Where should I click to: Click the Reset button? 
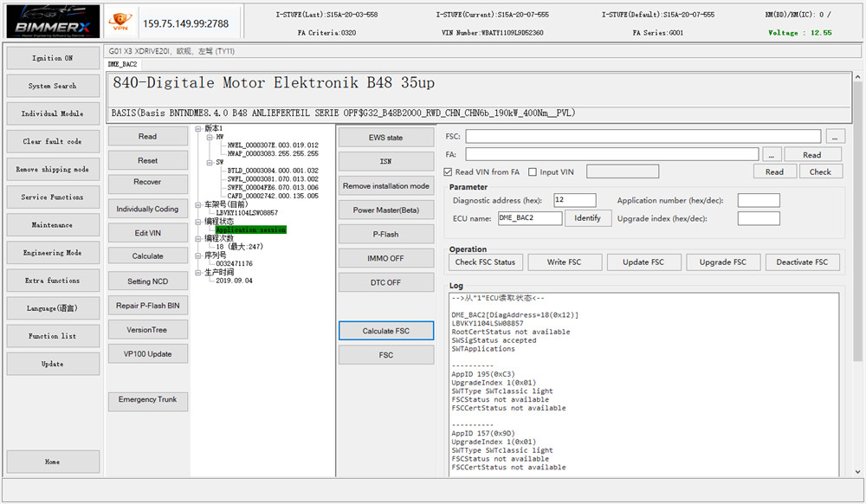click(x=147, y=161)
